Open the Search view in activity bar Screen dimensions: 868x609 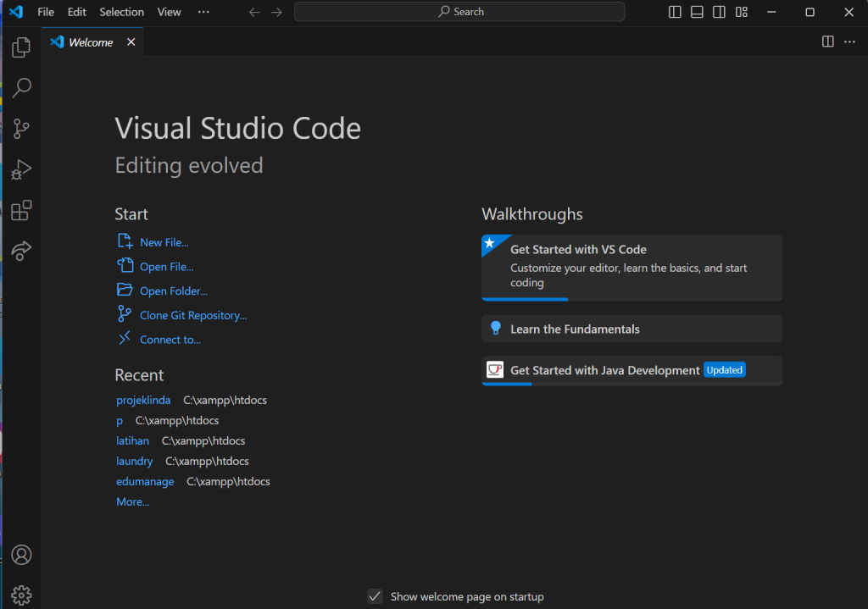click(21, 88)
